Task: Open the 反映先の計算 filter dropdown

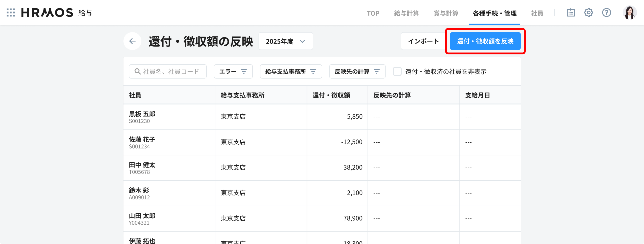Action: click(x=357, y=72)
